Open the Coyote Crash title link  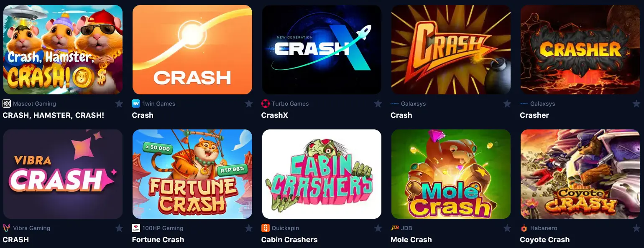(544, 240)
